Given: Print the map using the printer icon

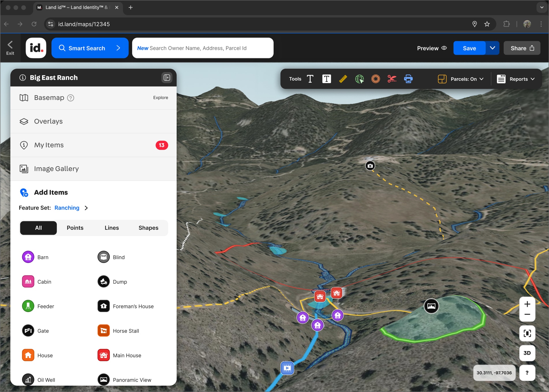Looking at the screenshot, I should click(408, 79).
